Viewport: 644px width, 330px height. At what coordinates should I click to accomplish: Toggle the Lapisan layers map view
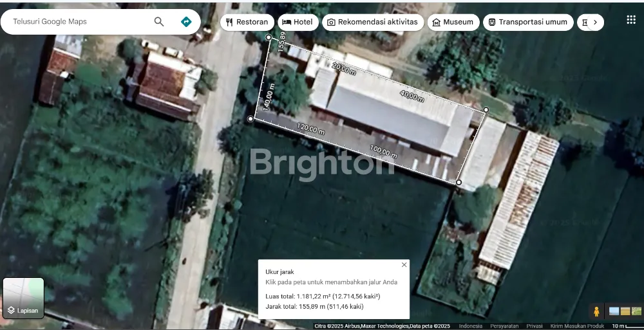(24, 298)
